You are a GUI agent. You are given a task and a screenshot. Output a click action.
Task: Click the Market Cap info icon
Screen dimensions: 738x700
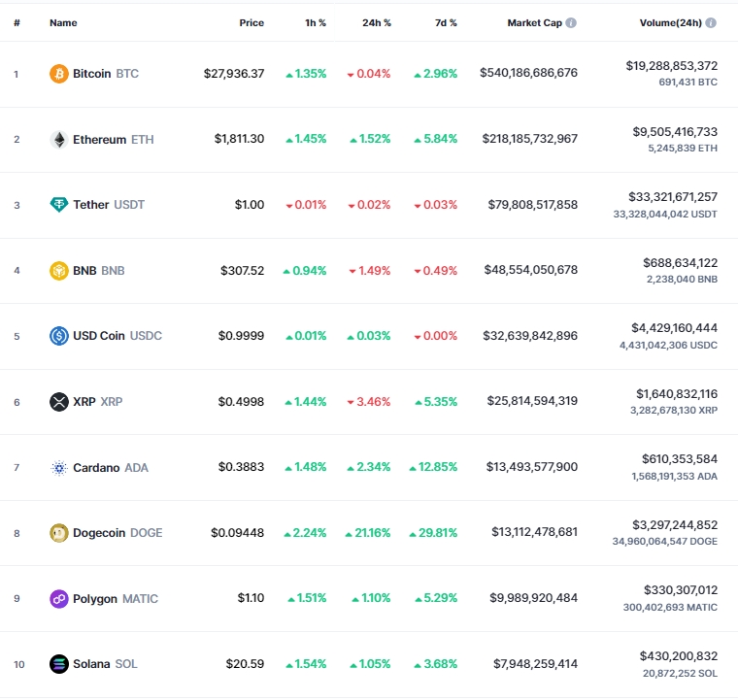[x=571, y=22]
